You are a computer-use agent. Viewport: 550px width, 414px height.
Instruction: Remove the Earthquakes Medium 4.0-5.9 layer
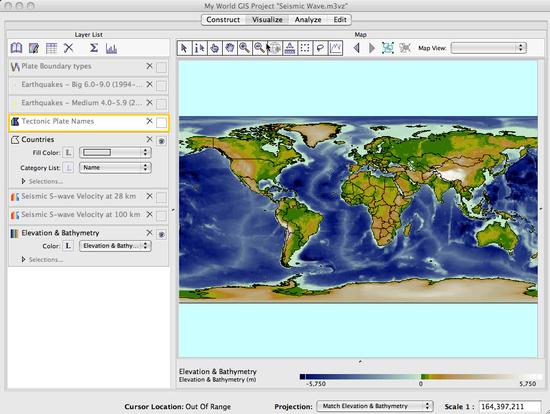coord(149,102)
